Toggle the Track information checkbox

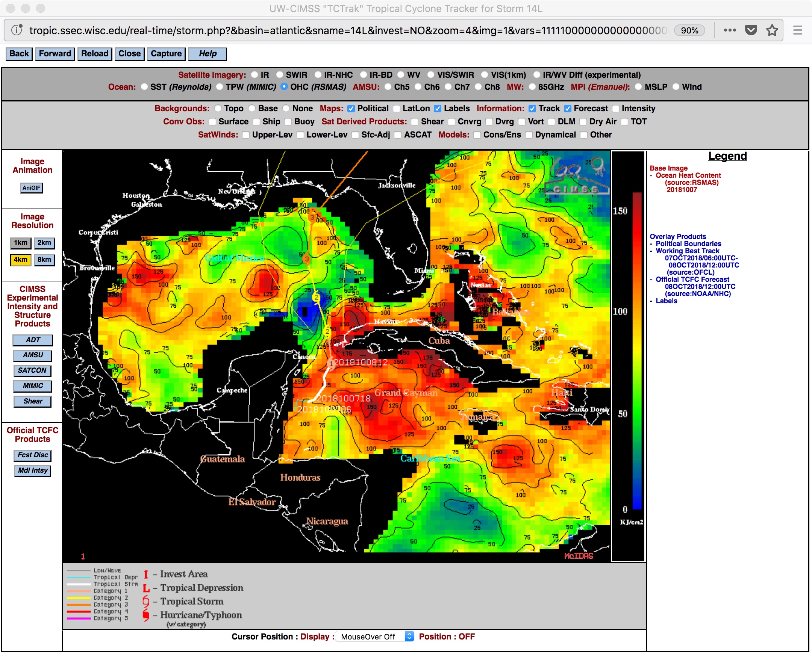(x=532, y=108)
